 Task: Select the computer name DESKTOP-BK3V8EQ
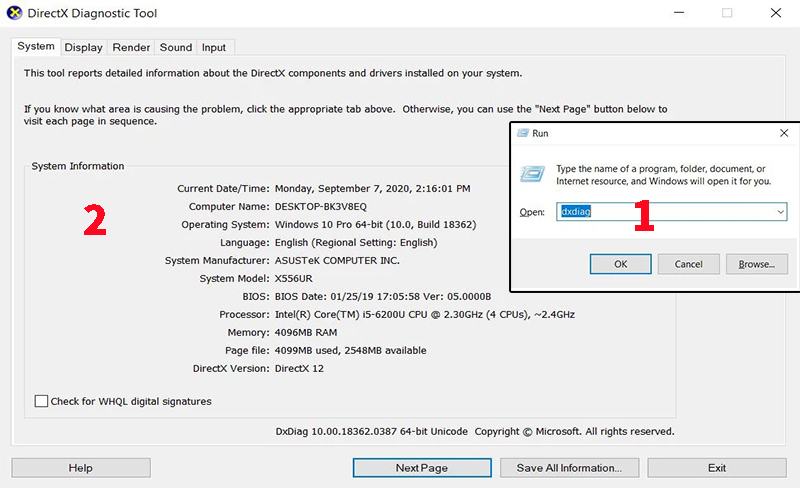tap(320, 207)
